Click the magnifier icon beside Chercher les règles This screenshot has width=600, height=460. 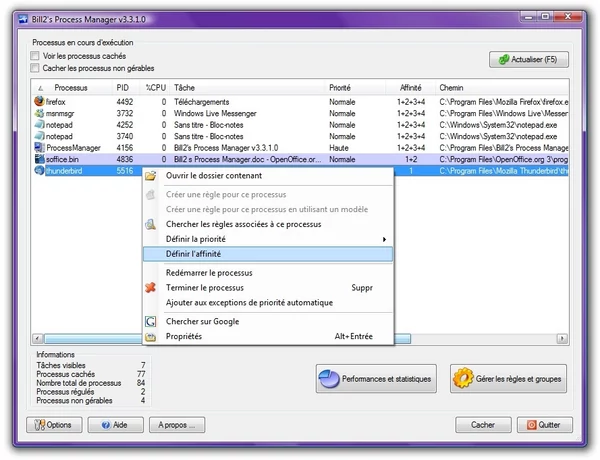pos(150,224)
